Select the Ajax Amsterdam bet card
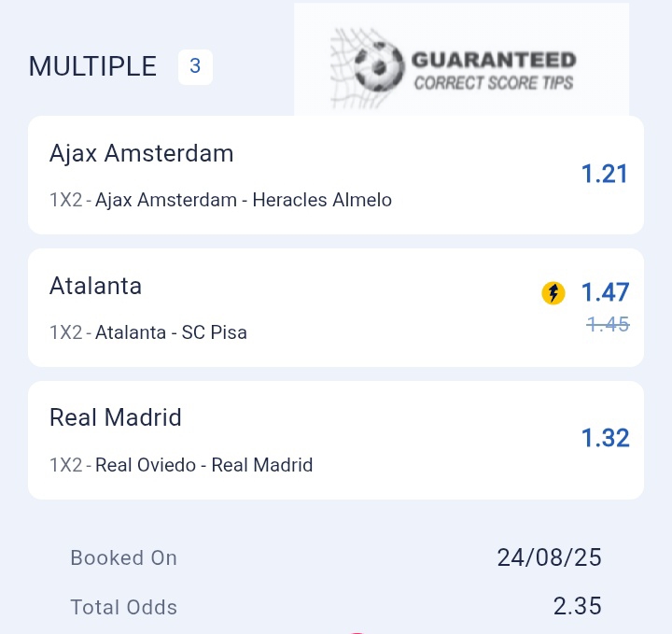The width and height of the screenshot is (672, 634). coord(336,175)
